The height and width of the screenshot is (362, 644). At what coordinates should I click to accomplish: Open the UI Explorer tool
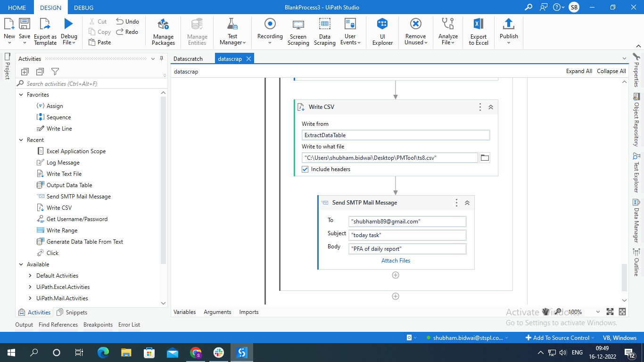pos(382,32)
